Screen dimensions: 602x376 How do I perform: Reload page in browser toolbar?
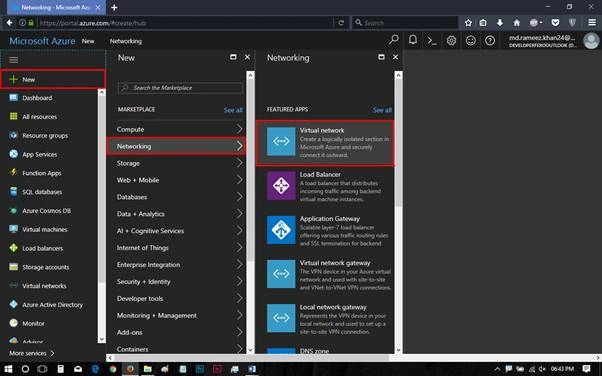click(341, 23)
